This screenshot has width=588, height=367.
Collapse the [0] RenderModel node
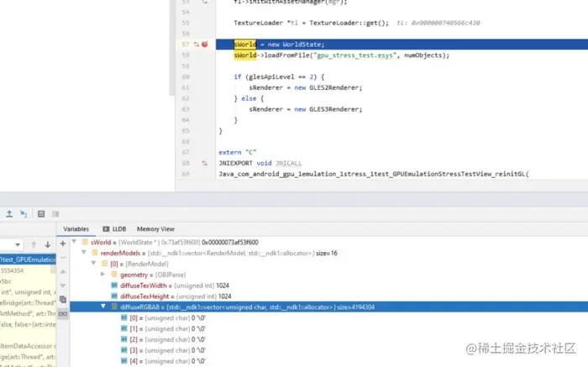[94, 264]
